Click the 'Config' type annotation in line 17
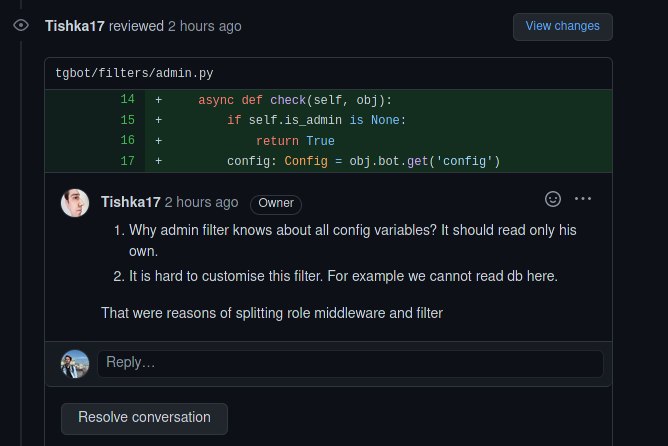668x446 pixels. point(306,161)
